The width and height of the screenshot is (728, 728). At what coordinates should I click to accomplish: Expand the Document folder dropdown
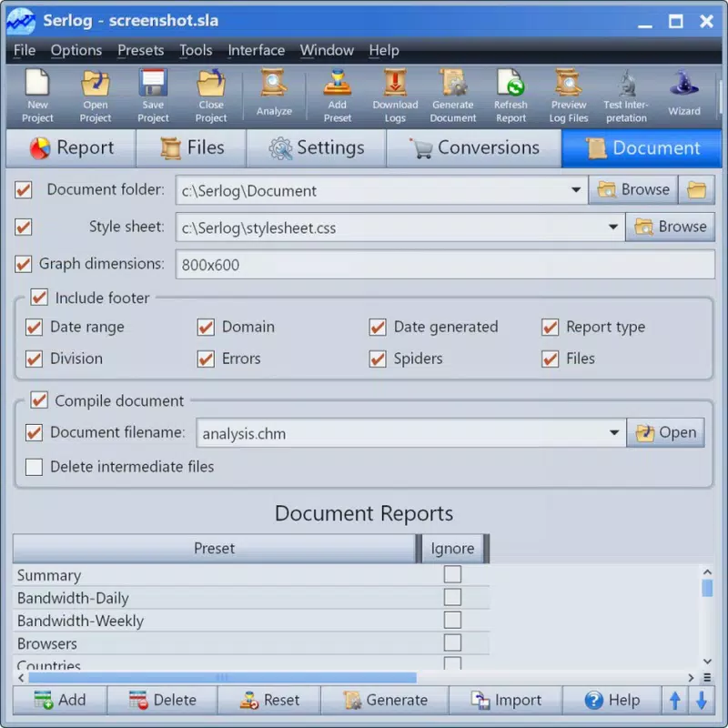(576, 190)
